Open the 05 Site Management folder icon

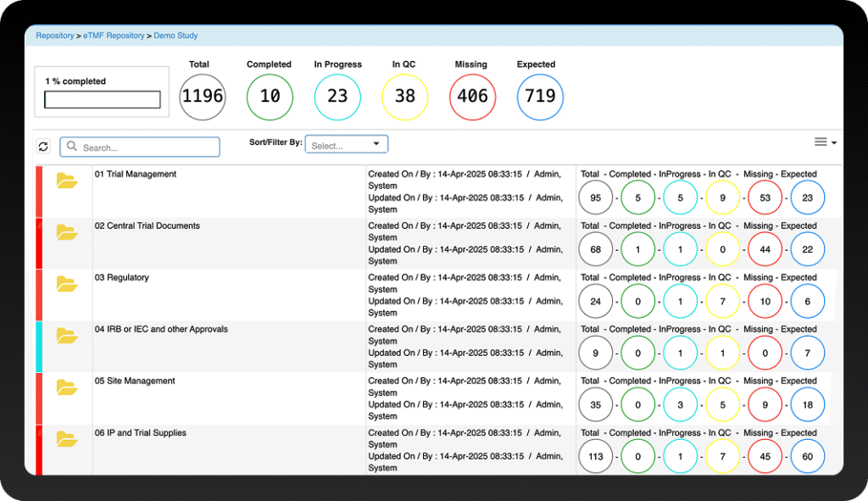(x=67, y=387)
